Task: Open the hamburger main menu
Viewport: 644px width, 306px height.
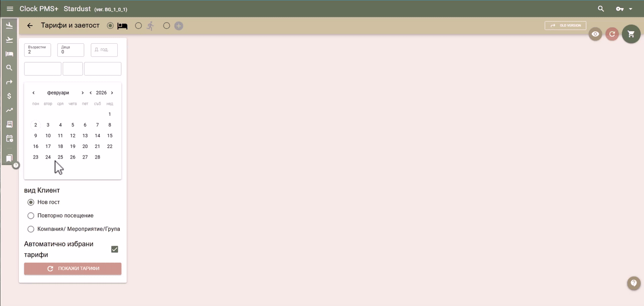Action: (x=10, y=9)
